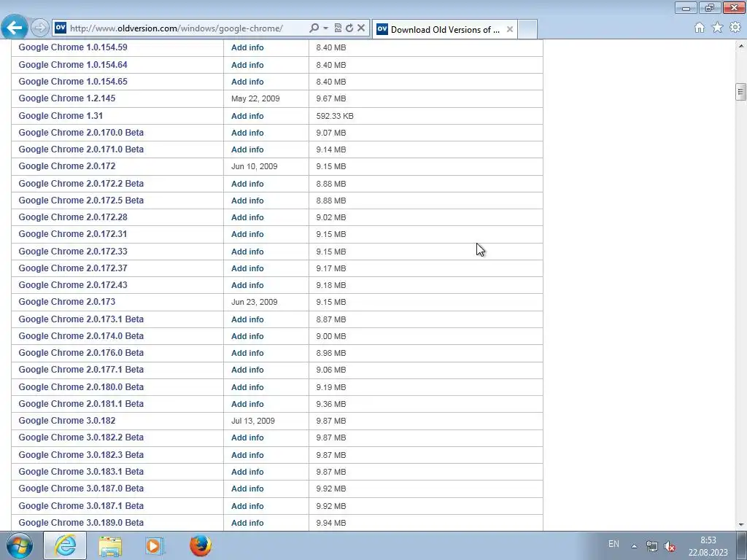Add info for Chrome 2.0.170.0 Beta

click(247, 133)
